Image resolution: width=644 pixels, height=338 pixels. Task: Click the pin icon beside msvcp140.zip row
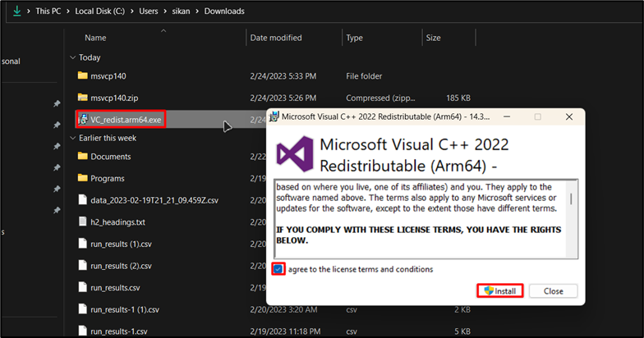(57, 103)
